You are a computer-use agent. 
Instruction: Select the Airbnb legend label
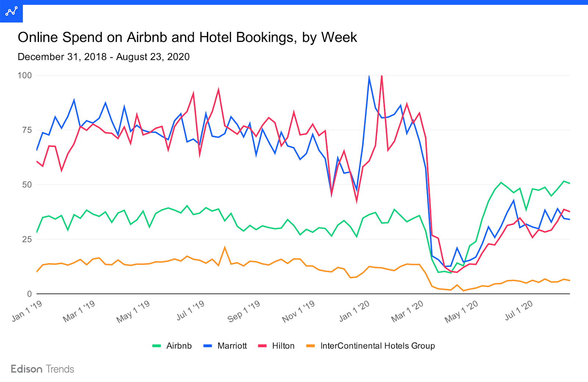tap(179, 346)
